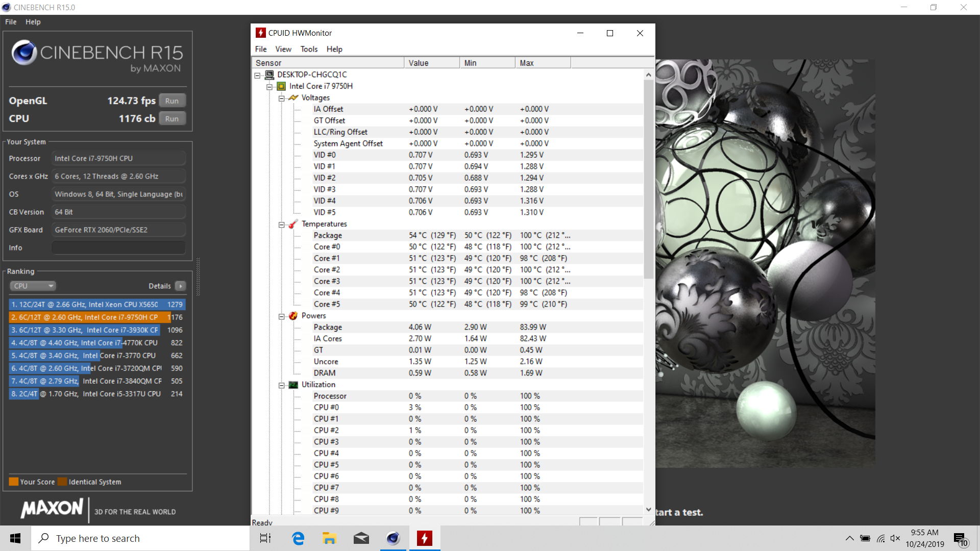Screen dimensions: 980x551
Task: Click the taskbar search box
Action: click(140, 538)
